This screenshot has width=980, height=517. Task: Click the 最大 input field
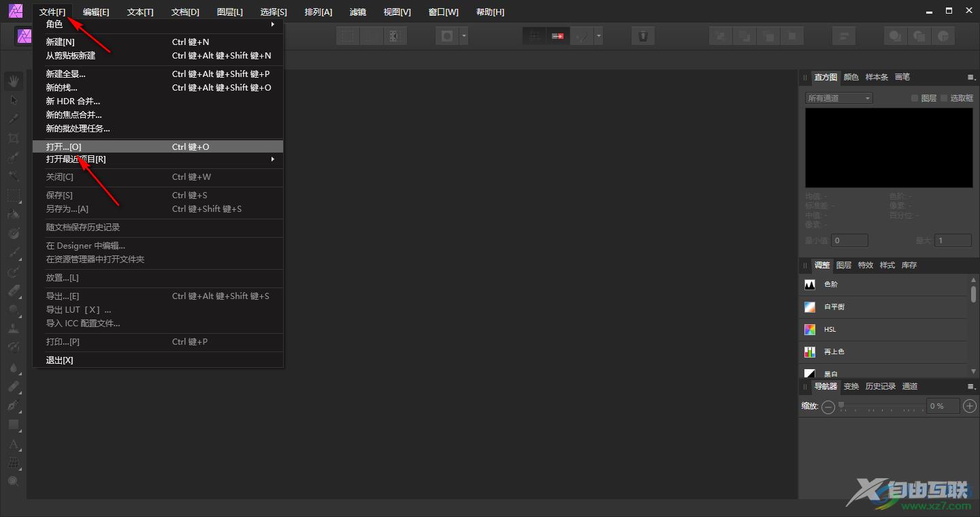point(953,240)
